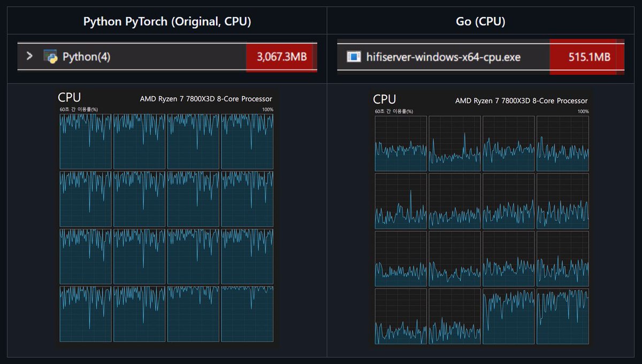This screenshot has width=642, height=364.
Task: Select the hifiserver-windows-x64-cpu.exe process name
Action: [443, 57]
